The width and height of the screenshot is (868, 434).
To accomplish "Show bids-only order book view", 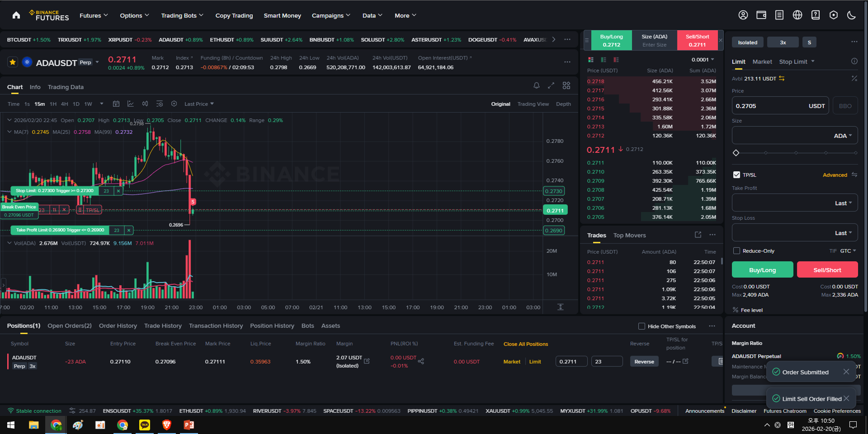I will point(603,59).
